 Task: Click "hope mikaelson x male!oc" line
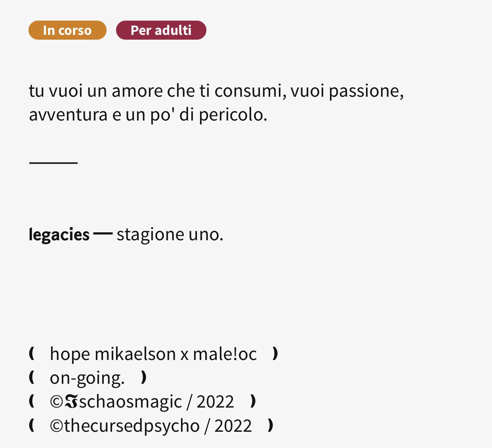153,354
